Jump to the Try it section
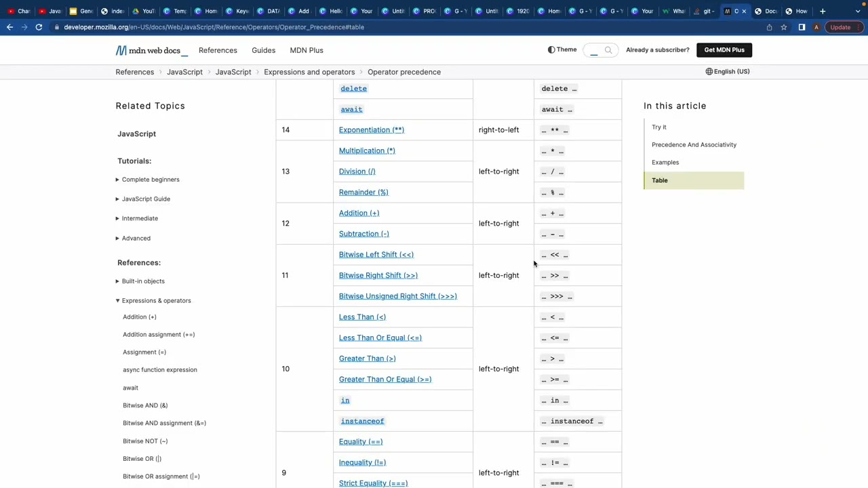The height and width of the screenshot is (488, 868). tap(659, 127)
